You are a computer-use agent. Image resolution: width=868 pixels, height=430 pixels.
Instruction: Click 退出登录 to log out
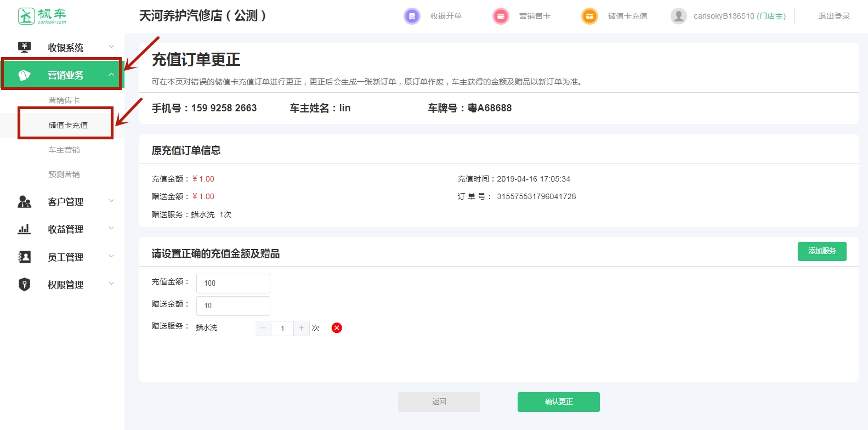[833, 16]
